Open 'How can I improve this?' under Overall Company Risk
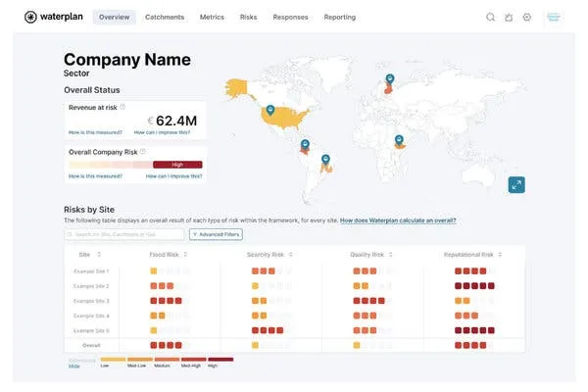The height and width of the screenshot is (392, 588). click(174, 176)
